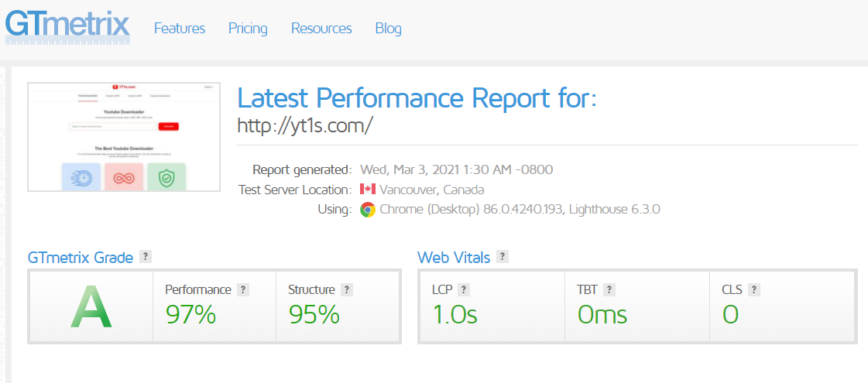This screenshot has width=868, height=383.
Task: Open help icon beside GTmetrix Grade
Action: point(146,257)
